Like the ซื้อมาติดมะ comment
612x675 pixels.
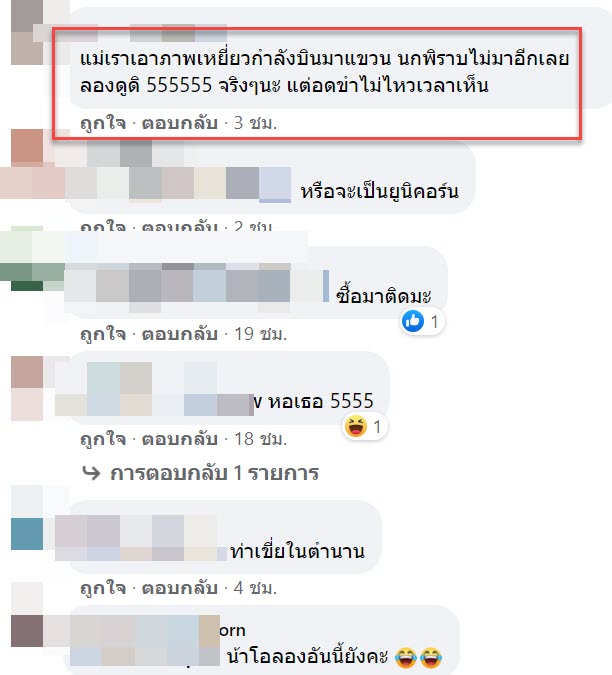point(103,334)
